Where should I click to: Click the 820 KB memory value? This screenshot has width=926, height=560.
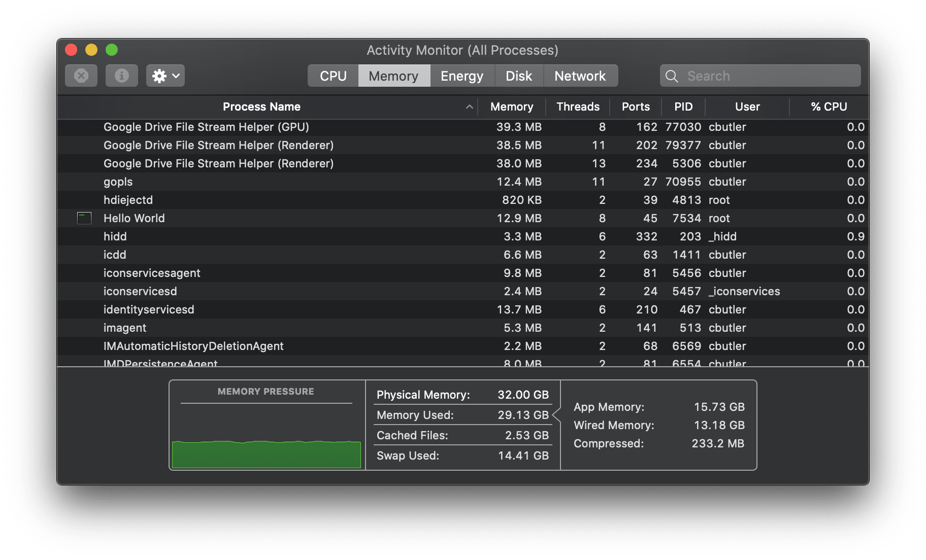(522, 200)
